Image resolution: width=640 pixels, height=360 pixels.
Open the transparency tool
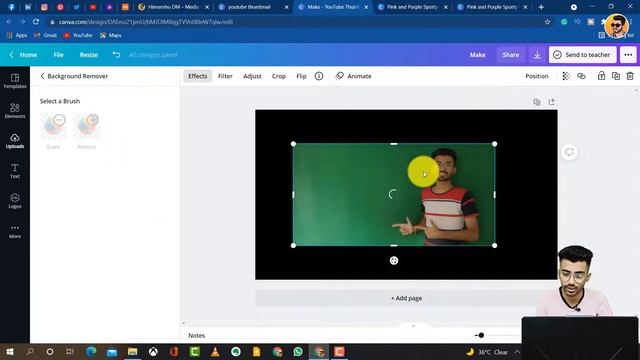pos(566,76)
